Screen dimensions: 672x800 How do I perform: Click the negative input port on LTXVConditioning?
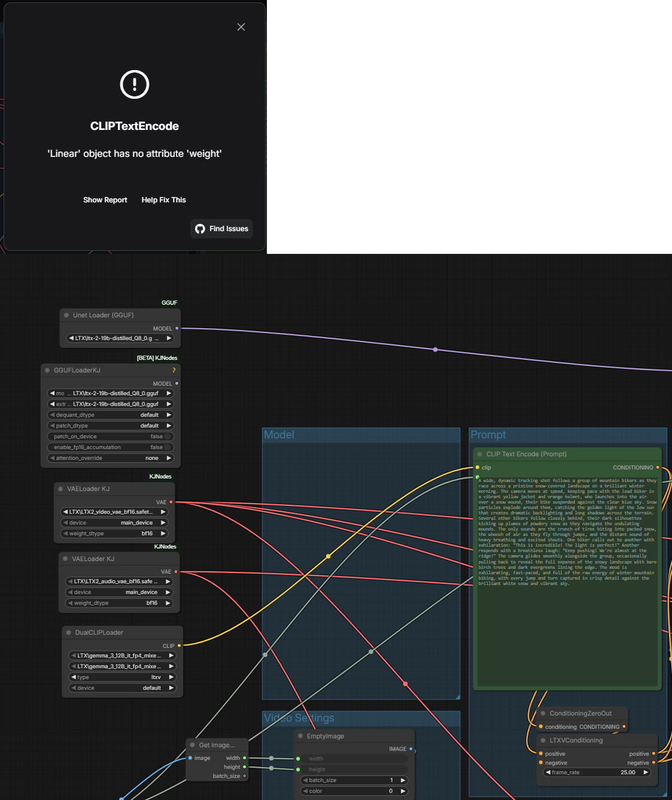point(541,763)
